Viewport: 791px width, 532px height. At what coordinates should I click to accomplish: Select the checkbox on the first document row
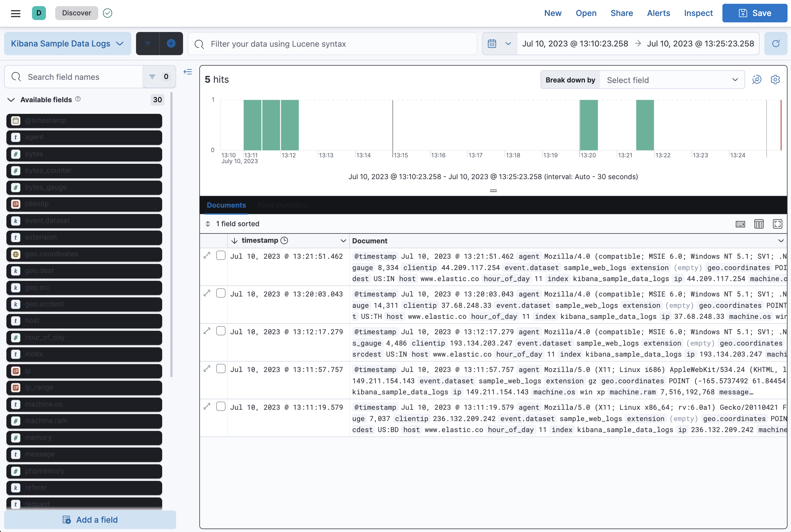tap(221, 255)
